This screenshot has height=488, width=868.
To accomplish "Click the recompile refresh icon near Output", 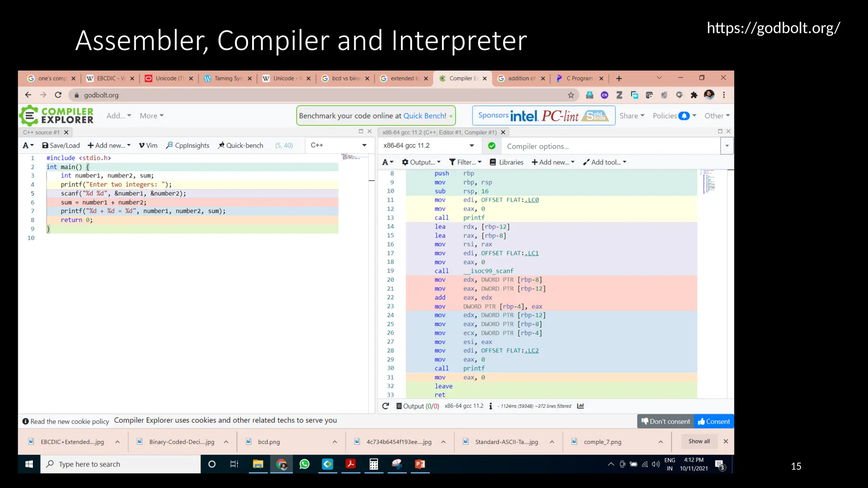I will pos(385,406).
